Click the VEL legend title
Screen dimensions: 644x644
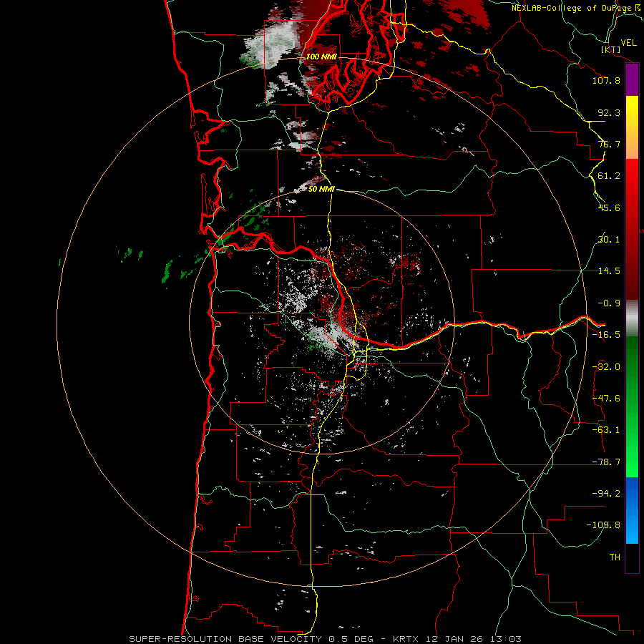(629, 43)
